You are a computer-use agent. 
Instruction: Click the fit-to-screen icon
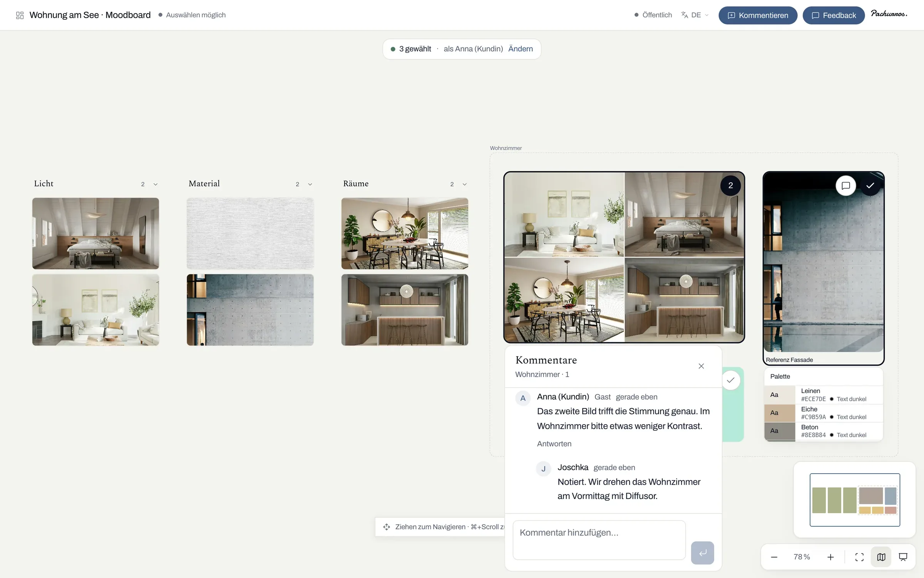click(x=859, y=557)
